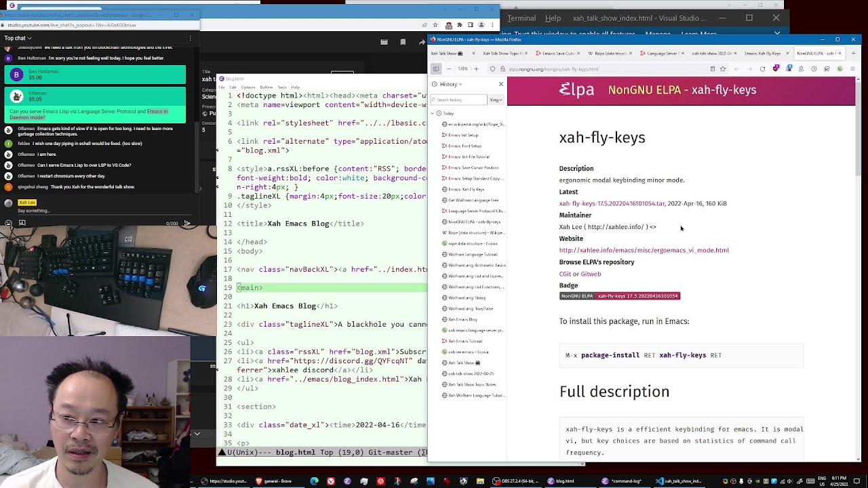Open Terminal menu in Visual Studio window
This screenshot has width=868, height=488.
pos(521,18)
